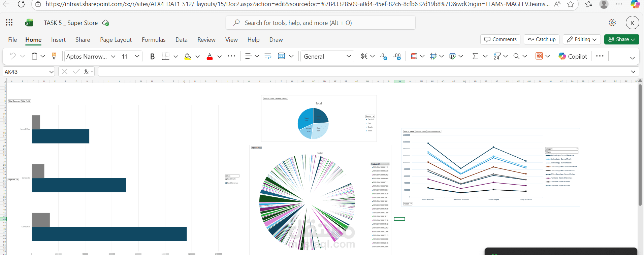The width and height of the screenshot is (644, 255).
Task: Open Conditional Formatting icon
Action: pyautogui.click(x=414, y=56)
